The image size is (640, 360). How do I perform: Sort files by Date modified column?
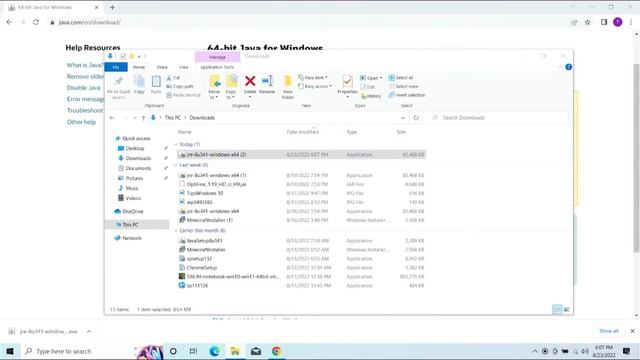click(x=303, y=132)
